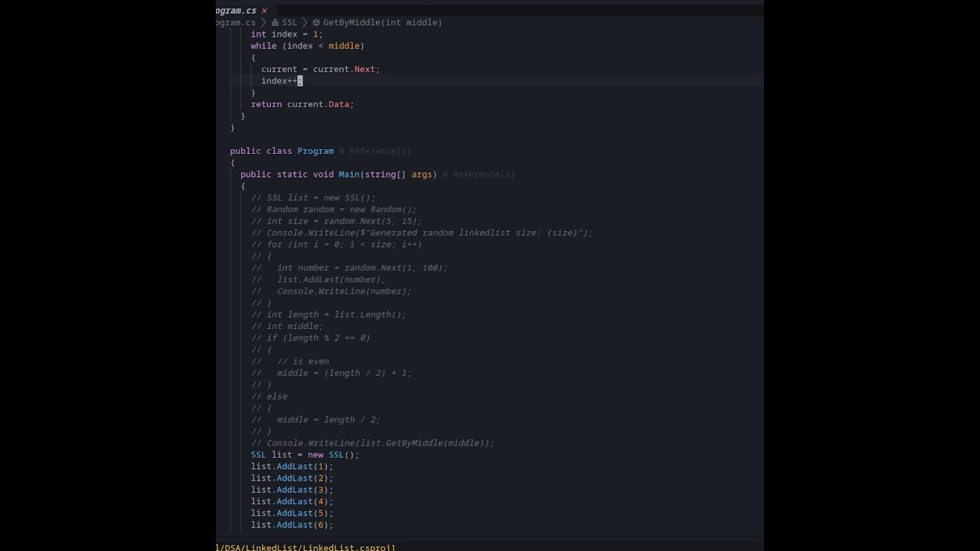Click the uncommented 'SSL list = new SSL();' line

coord(305,455)
